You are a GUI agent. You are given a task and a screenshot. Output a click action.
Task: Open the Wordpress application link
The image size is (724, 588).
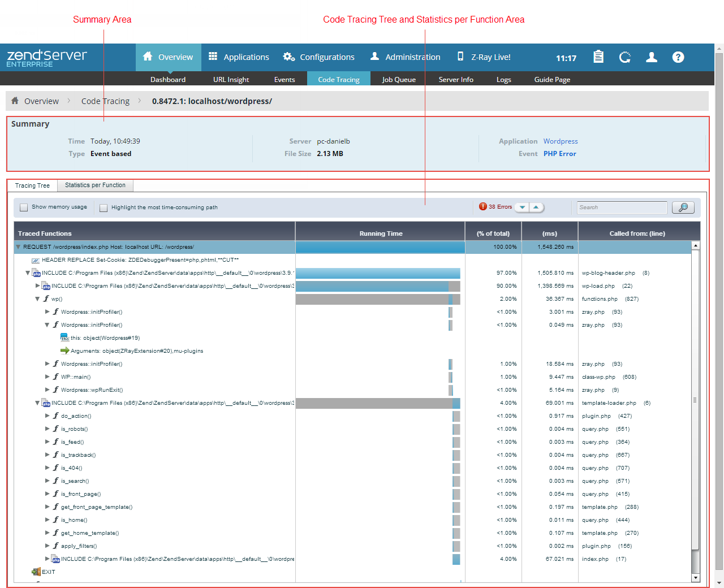coord(561,141)
